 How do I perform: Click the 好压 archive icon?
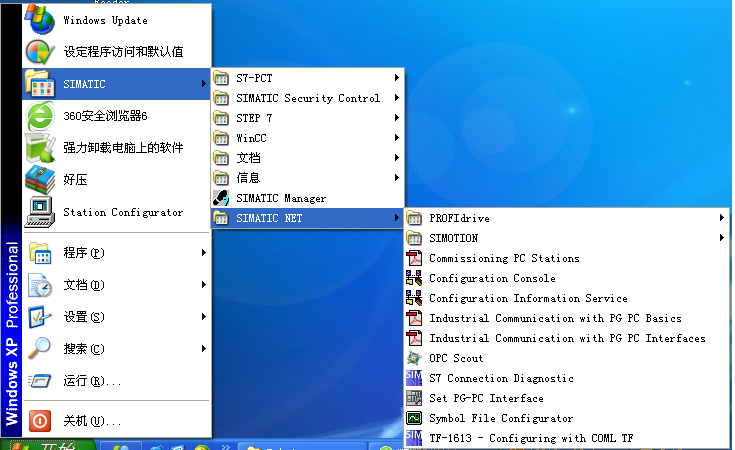39,180
